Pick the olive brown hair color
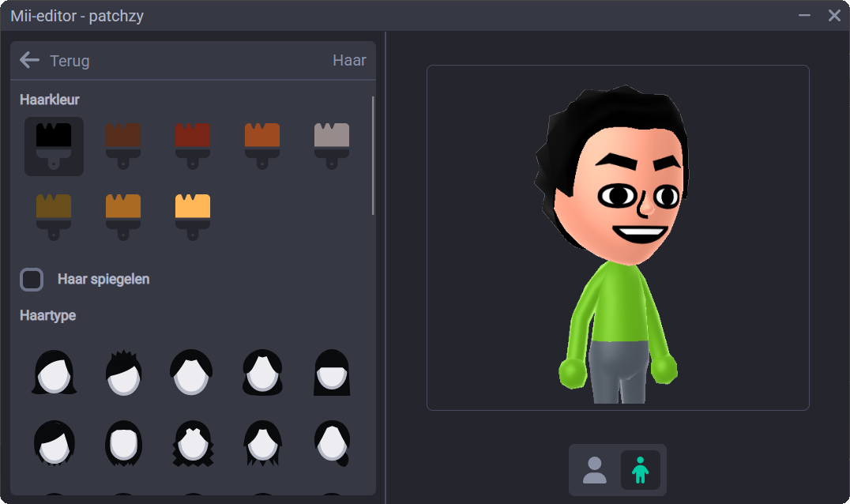Screen dimensions: 850x504 tap(54, 216)
